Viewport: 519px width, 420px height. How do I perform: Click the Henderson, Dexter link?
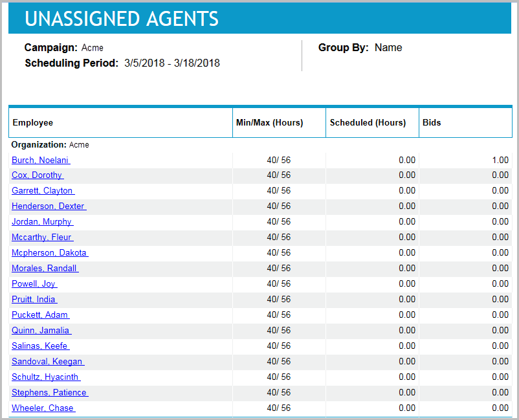49,206
